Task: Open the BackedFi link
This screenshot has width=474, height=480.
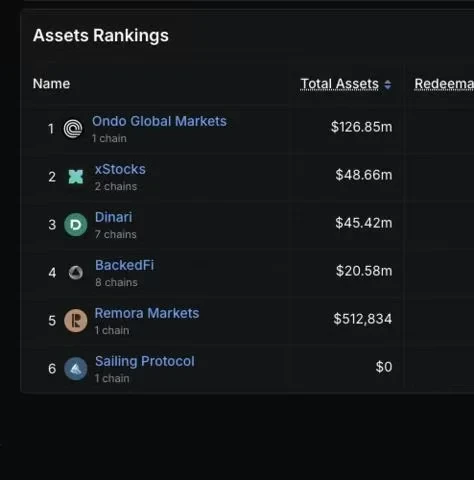Action: point(125,265)
